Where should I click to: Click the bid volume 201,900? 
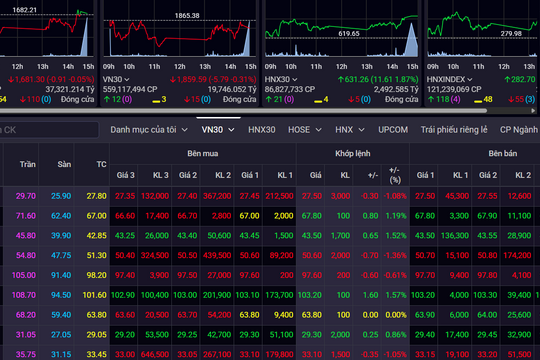tap(217, 295)
